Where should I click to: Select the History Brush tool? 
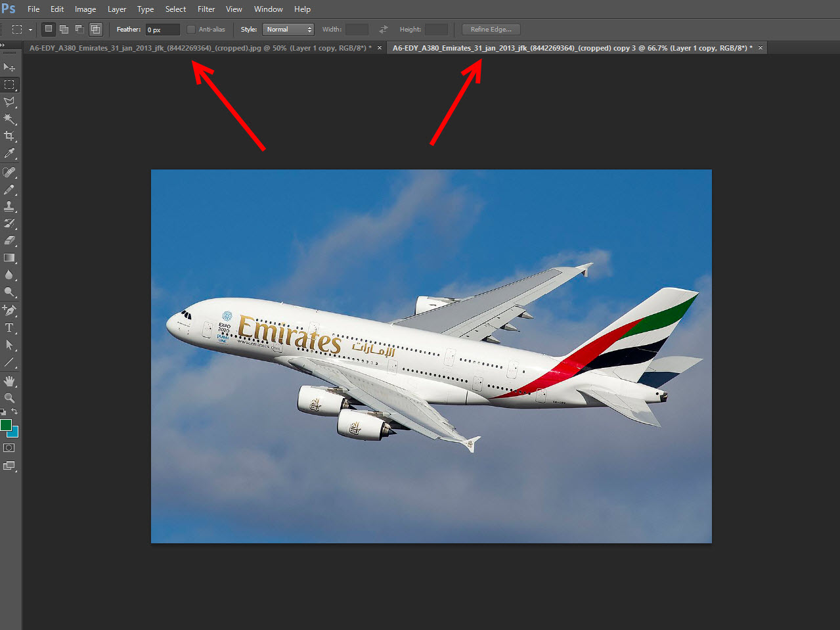point(9,223)
